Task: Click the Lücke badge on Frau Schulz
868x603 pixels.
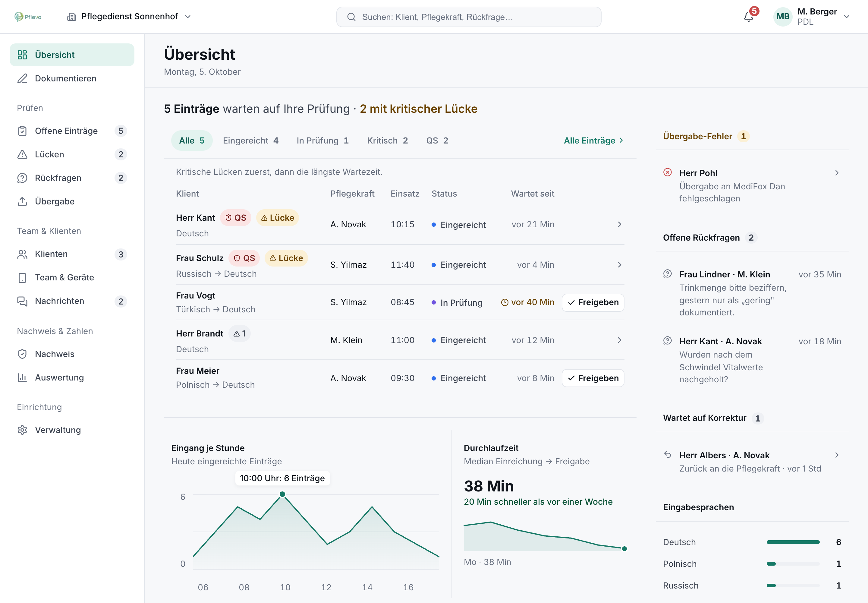Action: coord(286,258)
